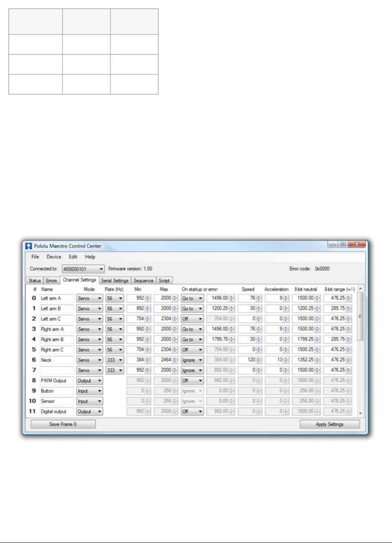The image size is (392, 543).
Task: Click the Apply Settings button
Action: point(330,424)
